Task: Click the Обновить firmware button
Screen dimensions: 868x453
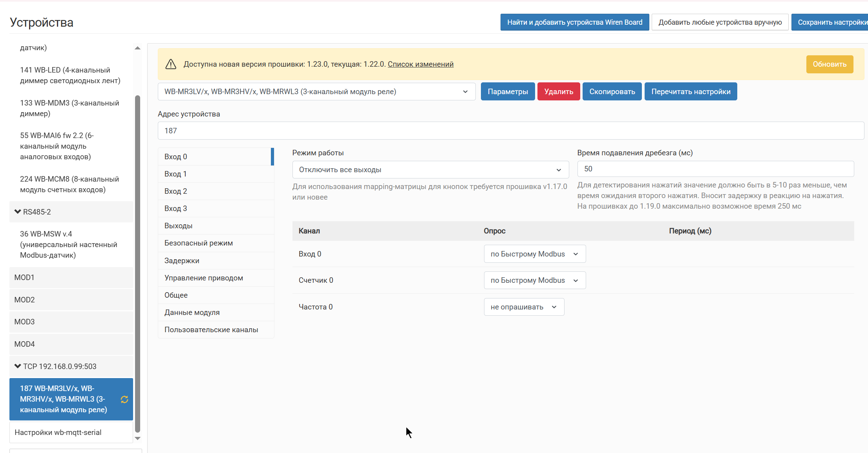Action: [830, 64]
